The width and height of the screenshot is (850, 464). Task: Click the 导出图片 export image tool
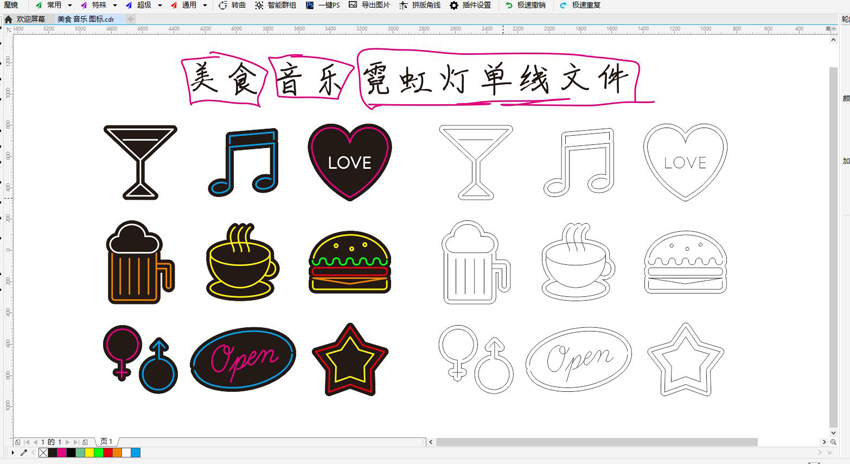tap(369, 5)
